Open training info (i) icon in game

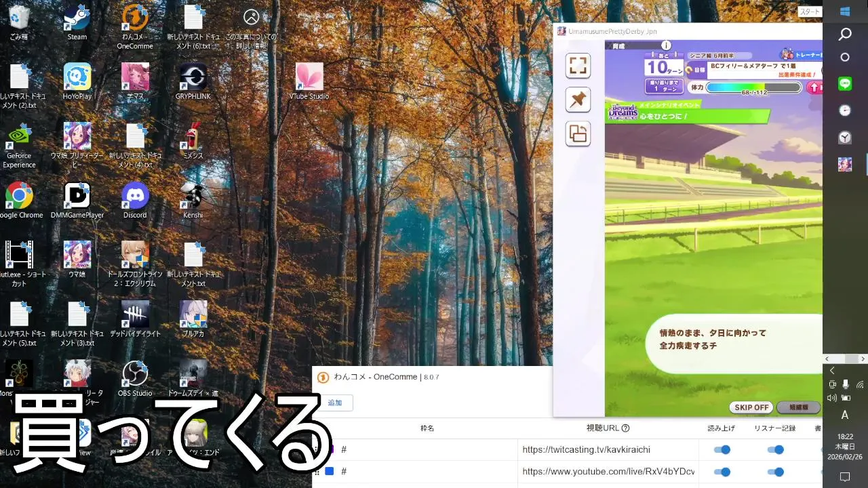click(666, 45)
